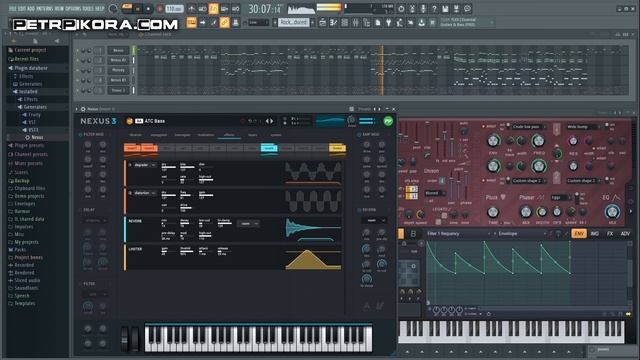Select the FX tab in Harmor
The width and height of the screenshot is (640, 360).
coord(610,233)
